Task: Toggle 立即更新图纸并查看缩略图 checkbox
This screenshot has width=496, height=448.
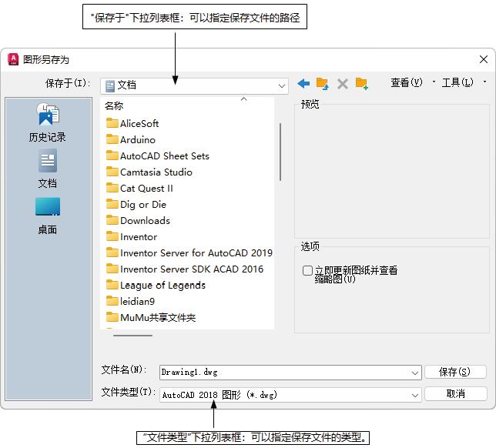Action: pyautogui.click(x=307, y=270)
